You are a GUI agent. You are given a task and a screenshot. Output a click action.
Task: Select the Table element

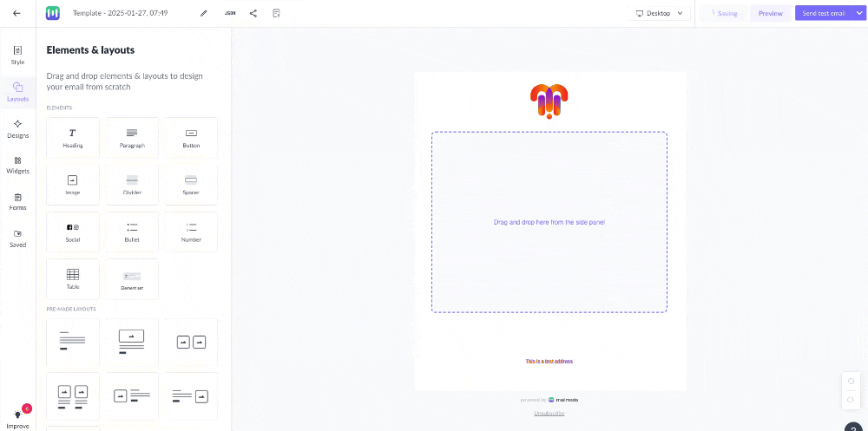73,279
